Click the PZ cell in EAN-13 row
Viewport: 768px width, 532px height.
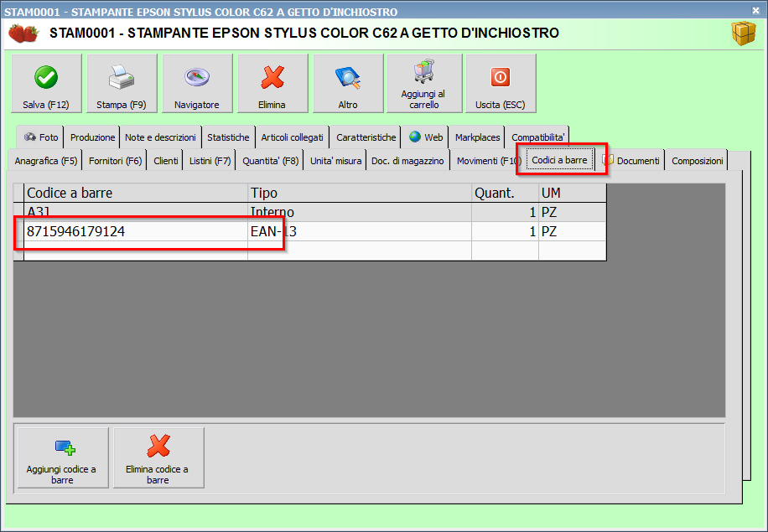(572, 231)
